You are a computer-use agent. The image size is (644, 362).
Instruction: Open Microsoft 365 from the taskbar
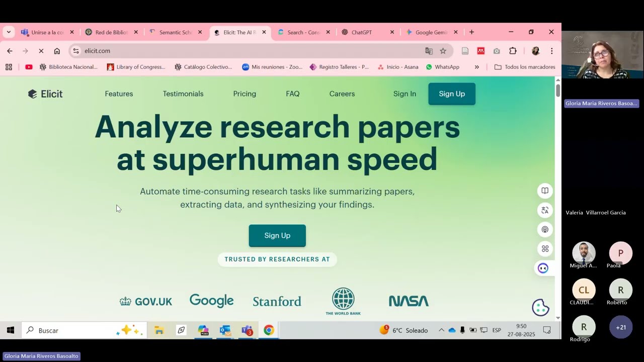pyautogui.click(x=203, y=330)
